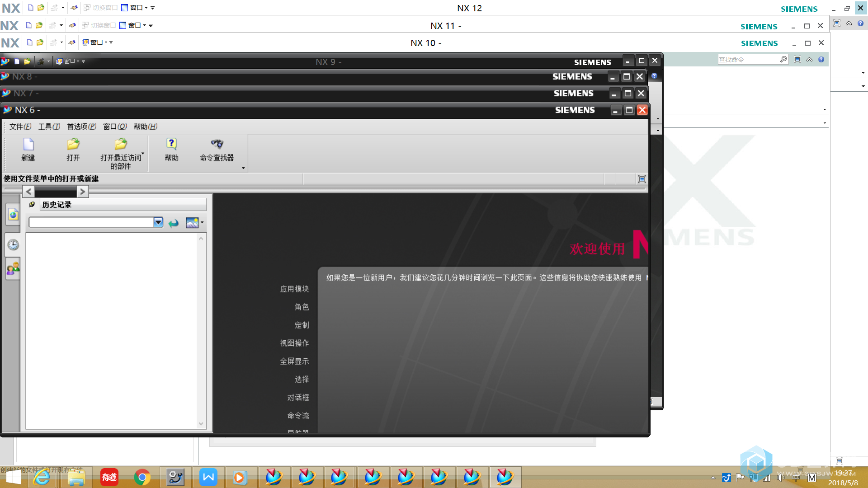Click the new file icon in NX 9 toolbar
Screen dimensions: 868x488
click(17, 61)
